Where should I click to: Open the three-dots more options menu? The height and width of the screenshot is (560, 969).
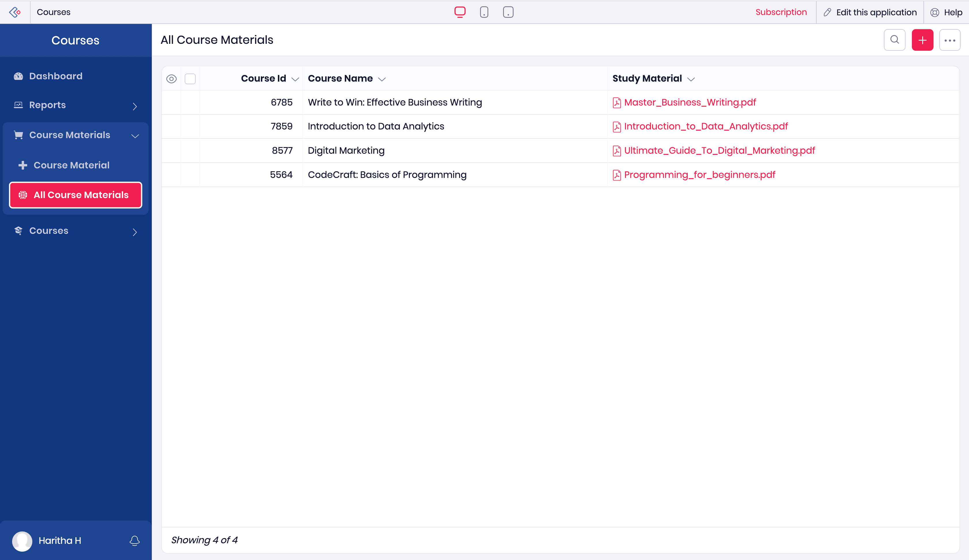tap(949, 40)
